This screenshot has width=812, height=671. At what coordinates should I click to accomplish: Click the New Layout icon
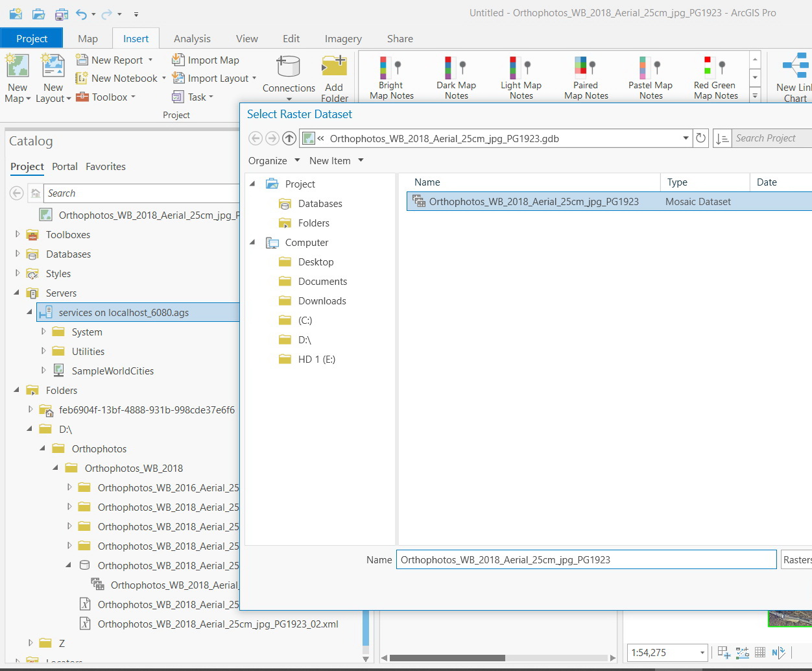click(53, 67)
